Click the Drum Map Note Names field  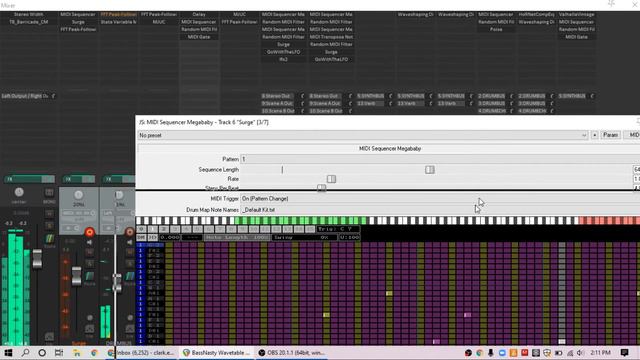pos(440,210)
